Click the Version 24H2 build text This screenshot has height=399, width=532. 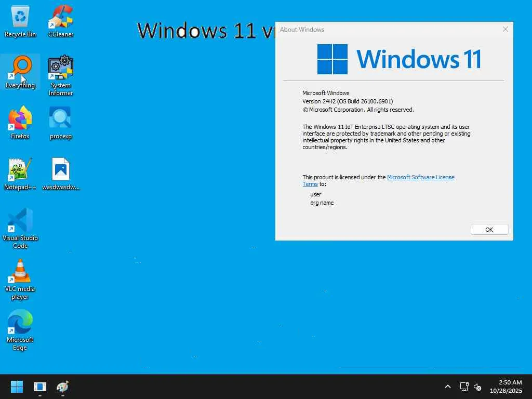tap(348, 101)
